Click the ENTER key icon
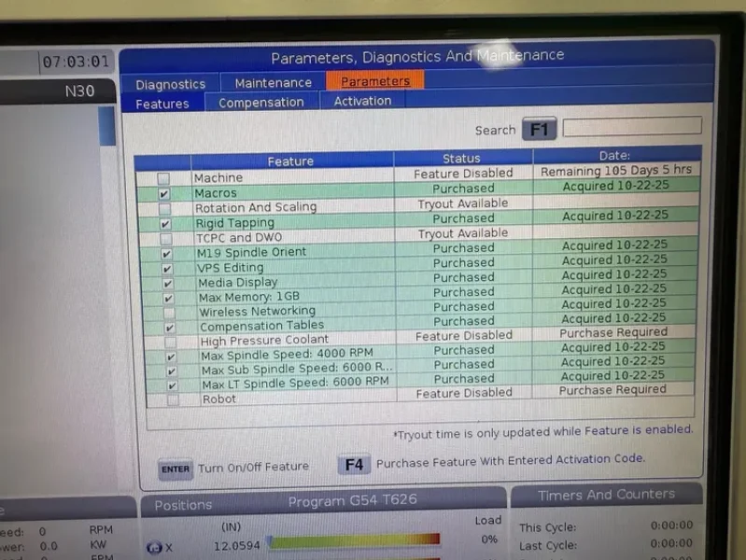This screenshot has width=746, height=560. (x=175, y=469)
